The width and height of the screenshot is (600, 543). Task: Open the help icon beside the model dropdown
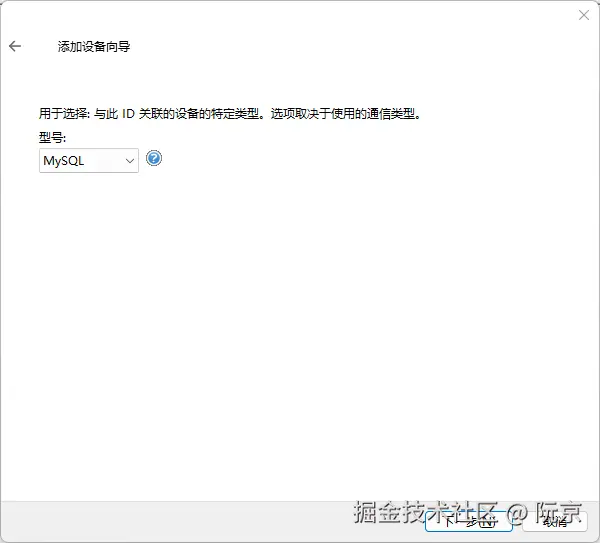pyautogui.click(x=154, y=158)
